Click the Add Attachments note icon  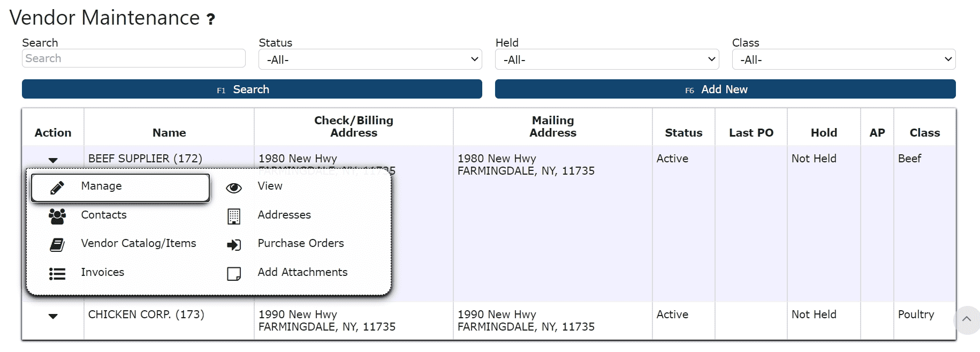[x=234, y=274]
